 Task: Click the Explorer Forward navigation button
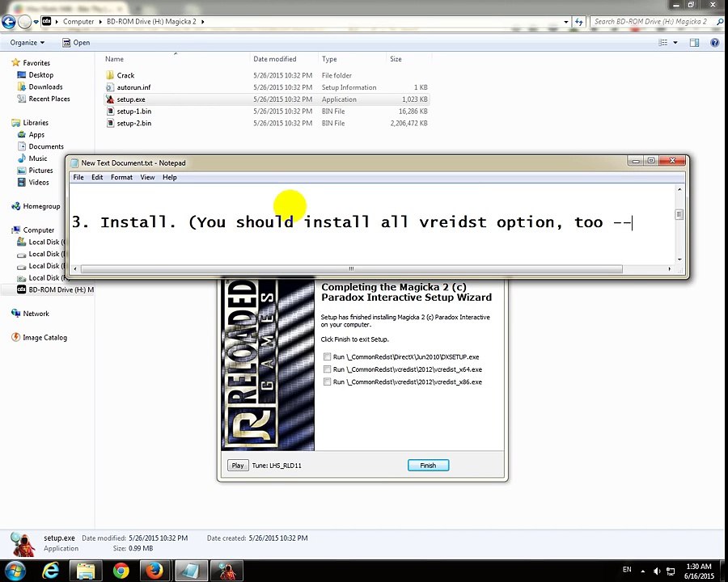[24, 21]
